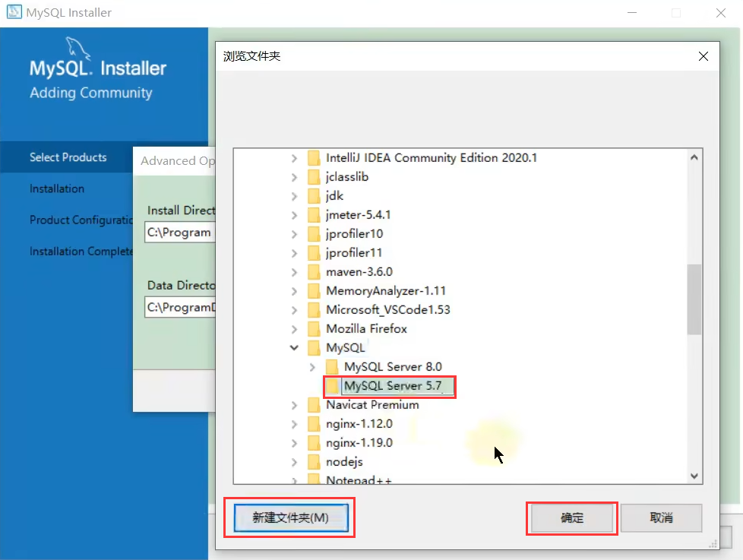Confirm selection with 确定 button
The image size is (743, 560).
click(x=572, y=518)
